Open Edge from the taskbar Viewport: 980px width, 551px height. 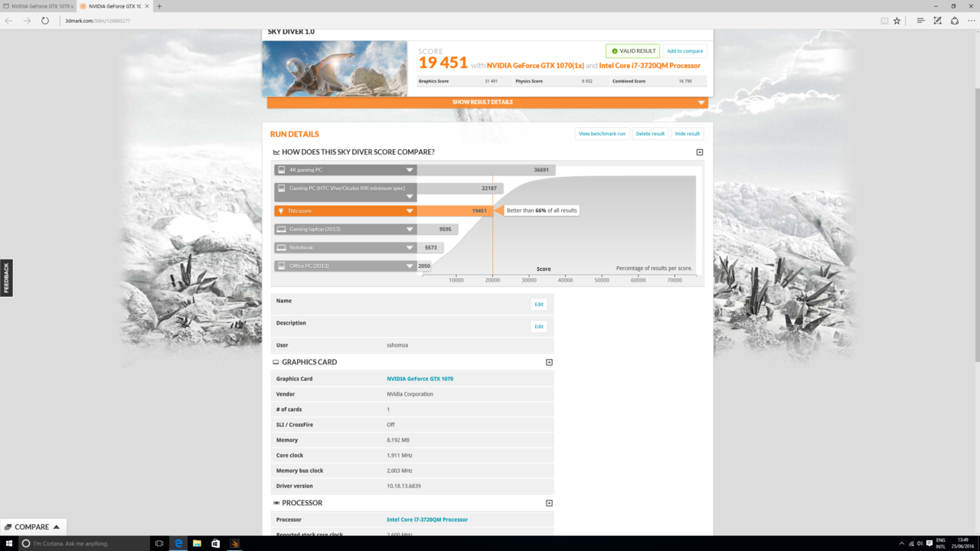coord(178,543)
